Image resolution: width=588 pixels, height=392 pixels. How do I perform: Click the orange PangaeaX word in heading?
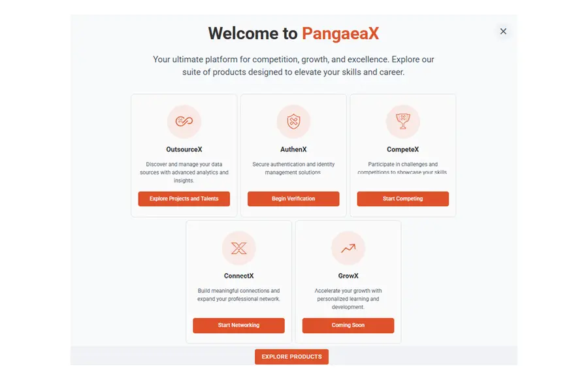click(x=340, y=34)
